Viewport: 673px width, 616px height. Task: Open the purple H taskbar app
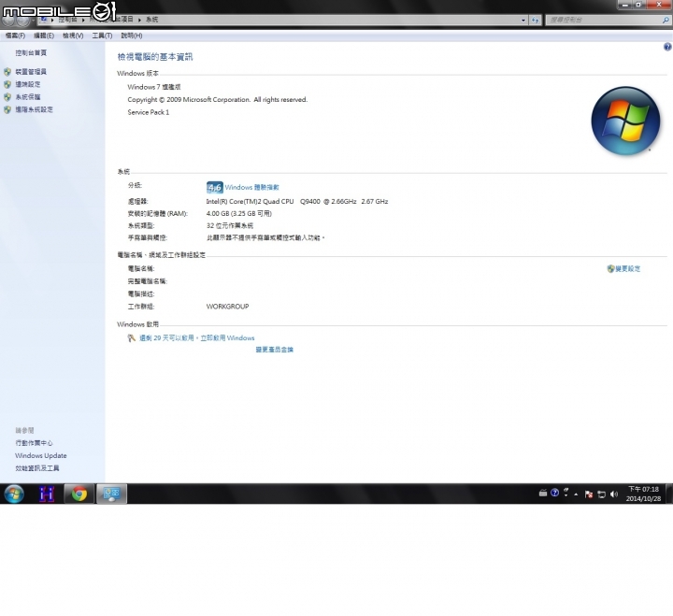[x=47, y=494]
